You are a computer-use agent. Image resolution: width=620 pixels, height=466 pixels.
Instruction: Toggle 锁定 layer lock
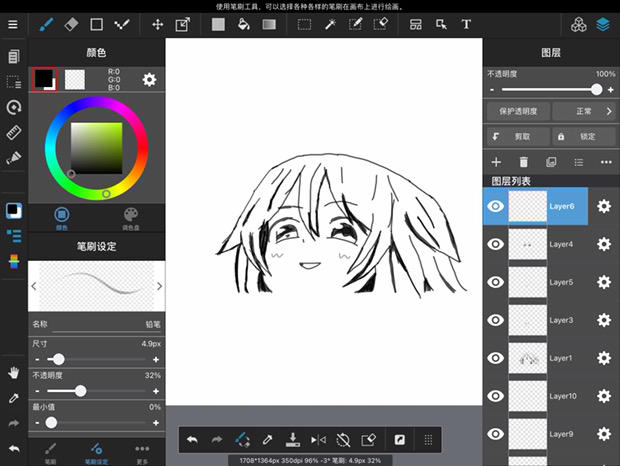coord(584,137)
